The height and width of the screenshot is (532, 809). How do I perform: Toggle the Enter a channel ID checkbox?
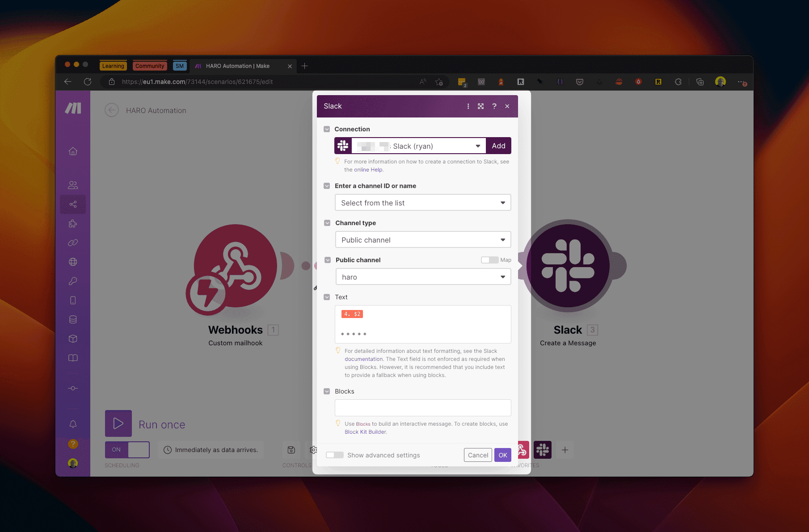[x=327, y=186]
